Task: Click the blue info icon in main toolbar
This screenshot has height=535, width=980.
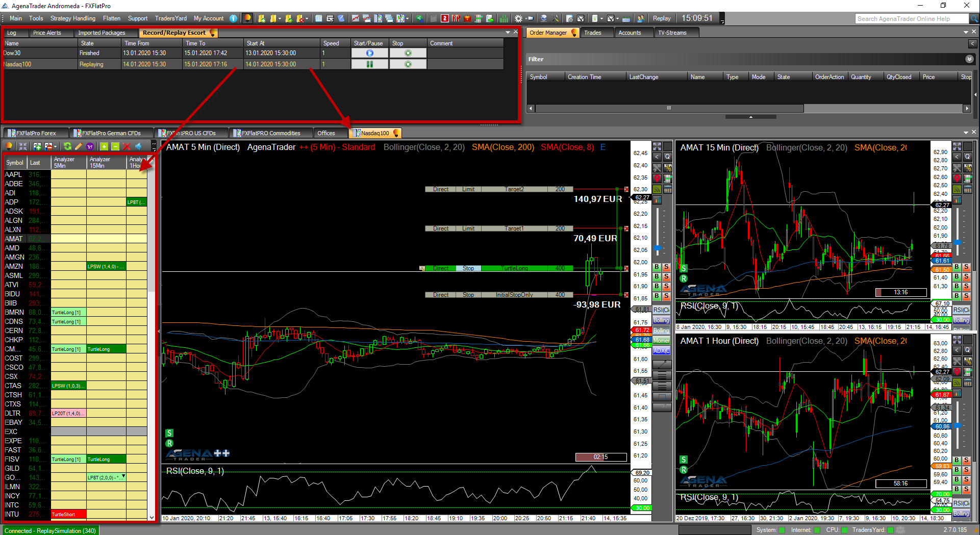Action: pyautogui.click(x=233, y=18)
